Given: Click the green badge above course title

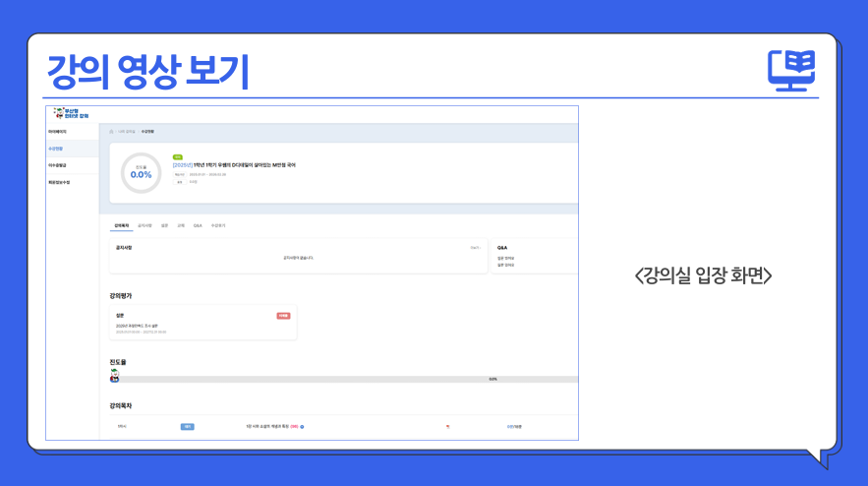Looking at the screenshot, I should [x=178, y=157].
